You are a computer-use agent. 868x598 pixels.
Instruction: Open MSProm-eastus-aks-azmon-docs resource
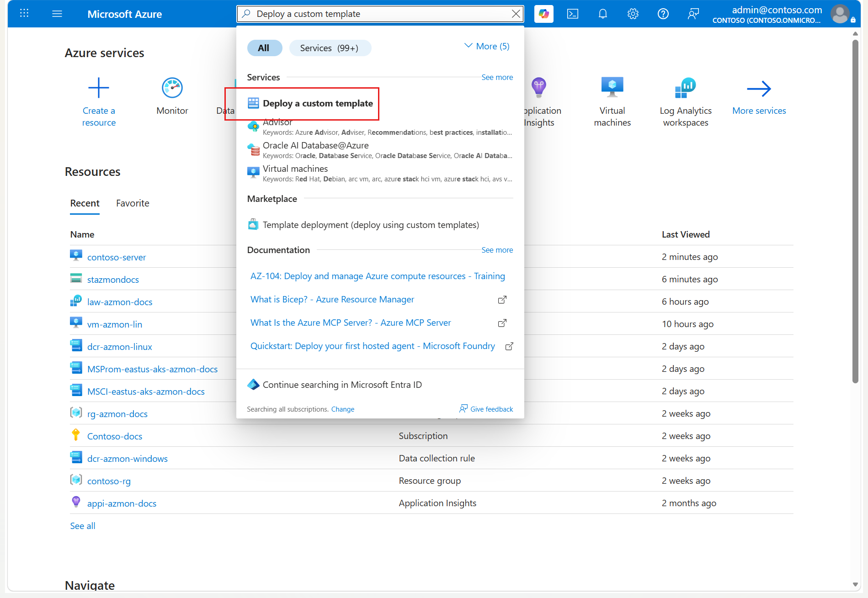(153, 369)
